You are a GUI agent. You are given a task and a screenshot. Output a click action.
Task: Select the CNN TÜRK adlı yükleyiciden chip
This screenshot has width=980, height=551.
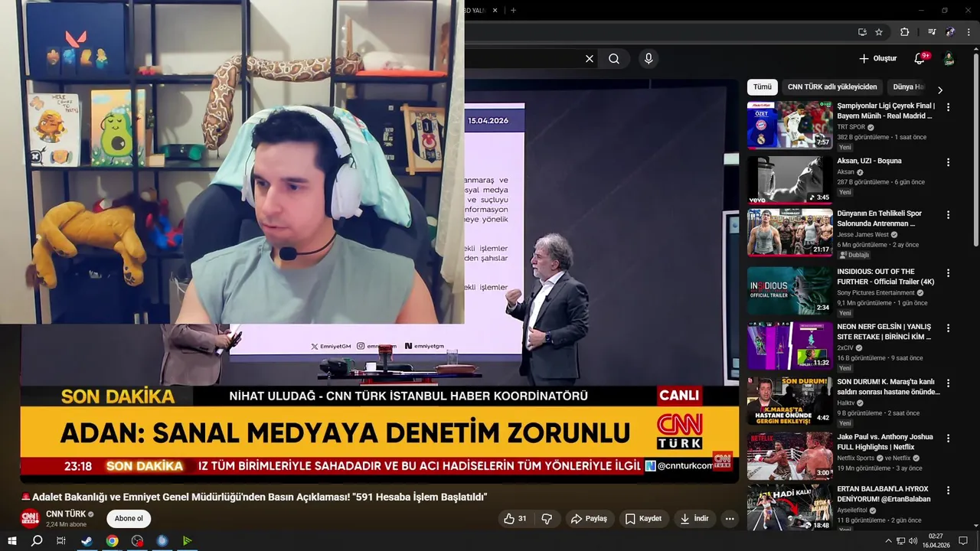(832, 87)
